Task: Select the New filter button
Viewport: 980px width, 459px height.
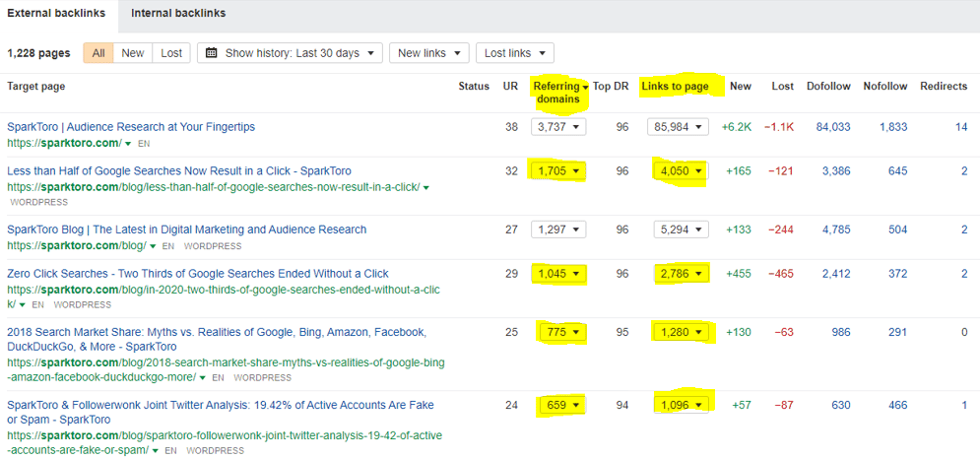Action: (133, 53)
